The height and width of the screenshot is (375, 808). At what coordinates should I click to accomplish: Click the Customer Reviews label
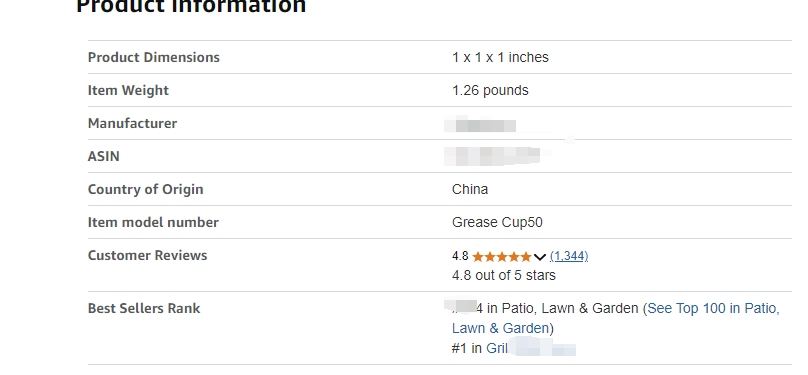pyautogui.click(x=147, y=255)
